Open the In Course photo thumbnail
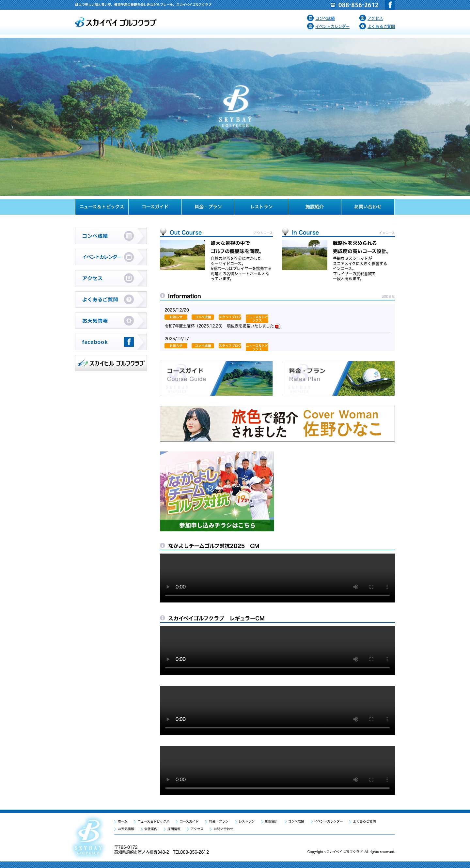This screenshot has width=470, height=868. point(305,255)
